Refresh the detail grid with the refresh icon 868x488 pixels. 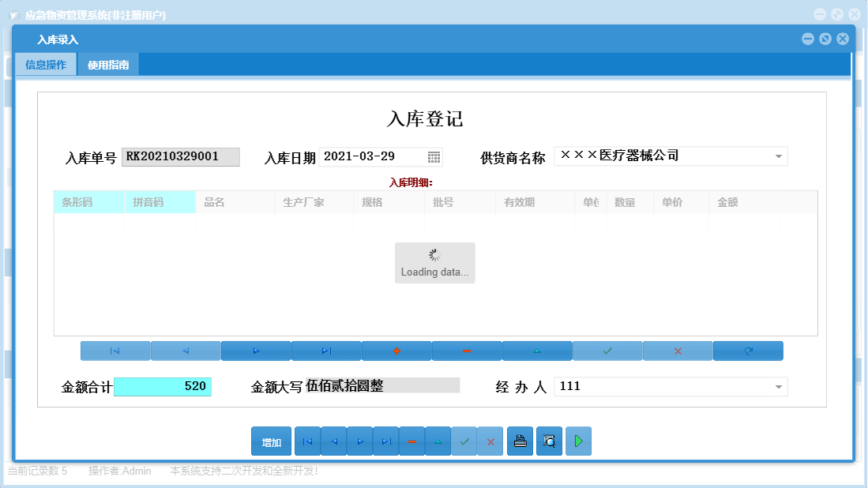point(747,350)
